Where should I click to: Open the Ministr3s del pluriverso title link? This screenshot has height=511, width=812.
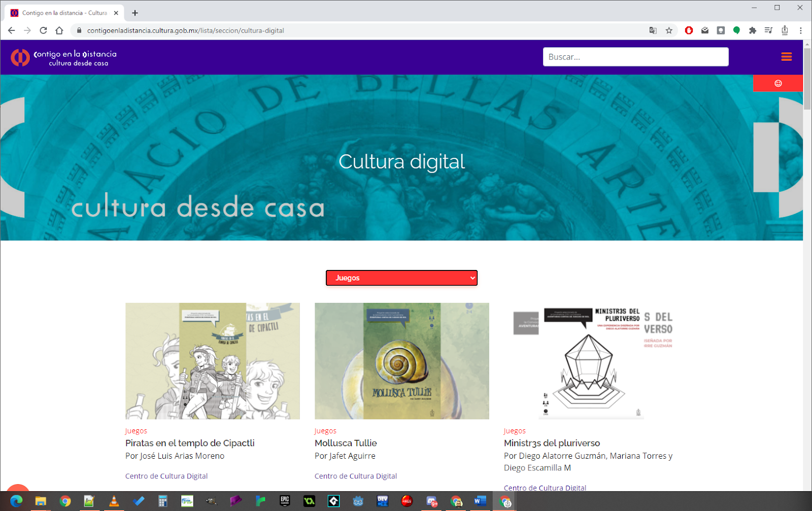click(x=552, y=443)
